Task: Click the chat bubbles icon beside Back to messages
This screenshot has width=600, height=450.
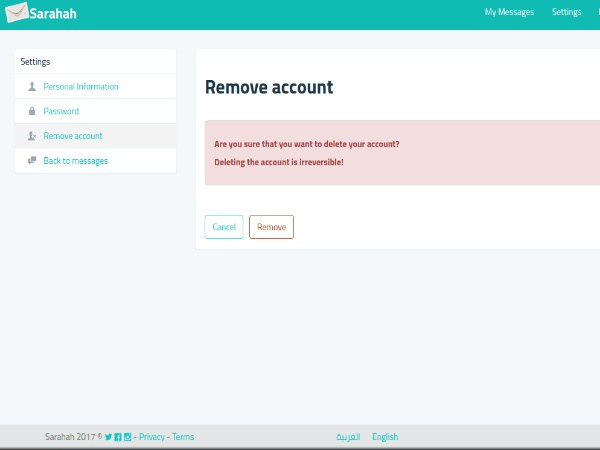Action: coord(32,160)
